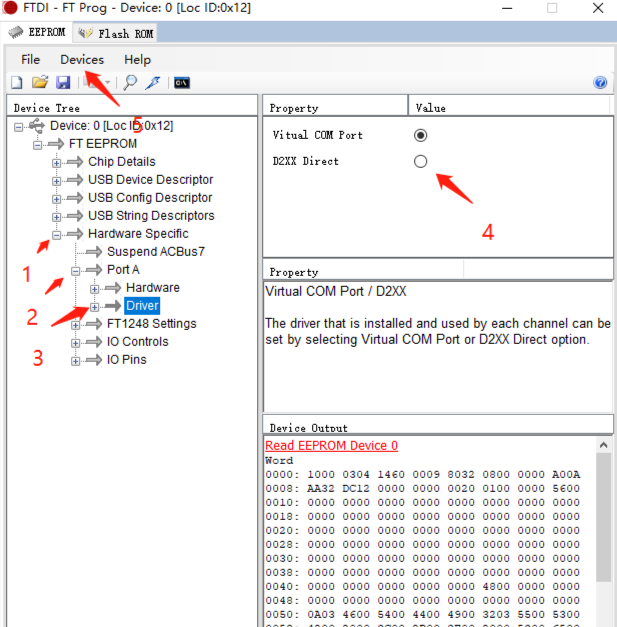
Task: Minimize the FT Prog window
Action: point(507,8)
